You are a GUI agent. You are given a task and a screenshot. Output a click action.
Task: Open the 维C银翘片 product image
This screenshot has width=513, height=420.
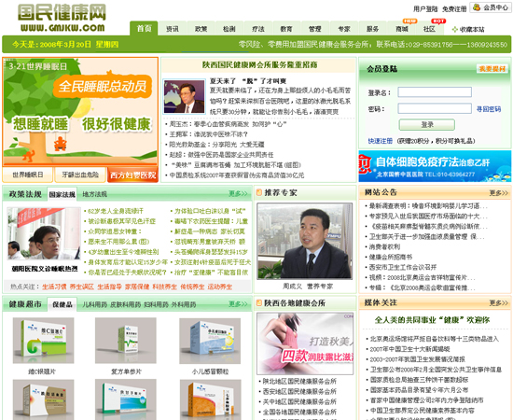tap(43, 341)
